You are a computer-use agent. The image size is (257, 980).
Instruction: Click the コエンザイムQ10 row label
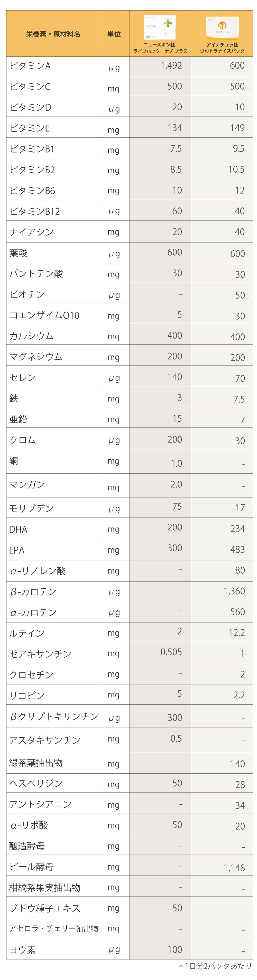44,315
